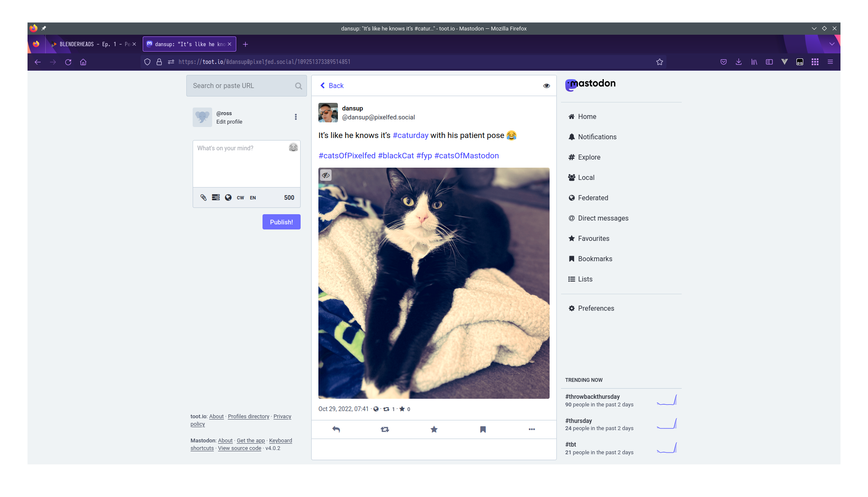This screenshot has width=868, height=497.
Task: Open Preferences from sidebar
Action: point(596,308)
